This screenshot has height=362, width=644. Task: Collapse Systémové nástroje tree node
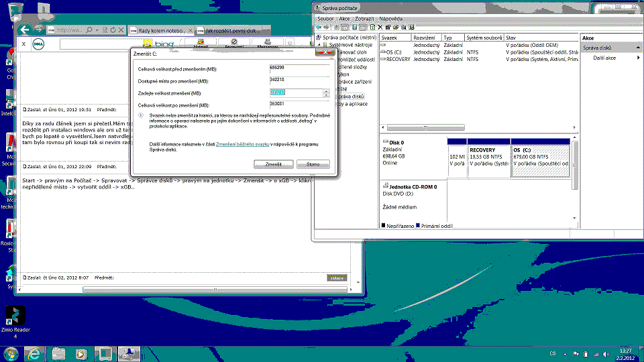[319, 45]
